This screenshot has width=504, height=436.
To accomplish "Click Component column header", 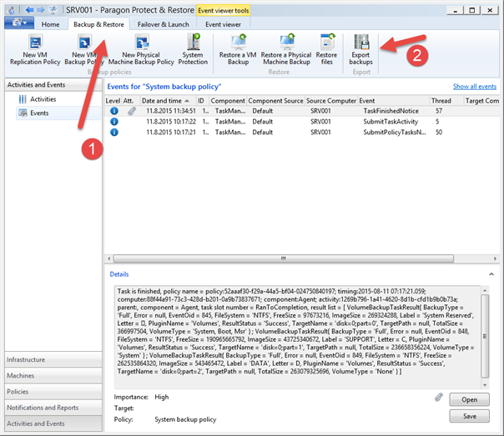I will click(x=228, y=101).
